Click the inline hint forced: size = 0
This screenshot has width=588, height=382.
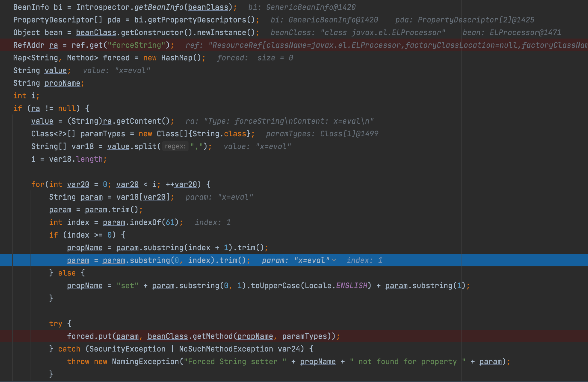pyautogui.click(x=255, y=58)
